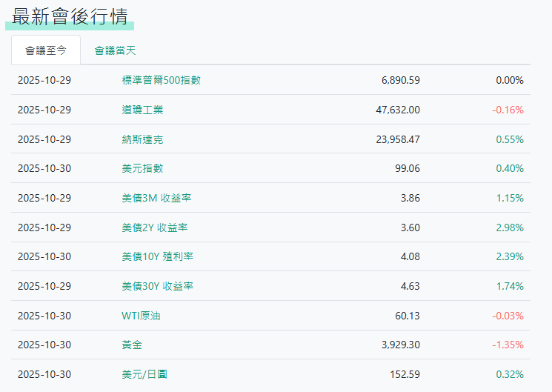Click the 1.74% change figure
Screen dimensions: 552x392
click(x=510, y=286)
